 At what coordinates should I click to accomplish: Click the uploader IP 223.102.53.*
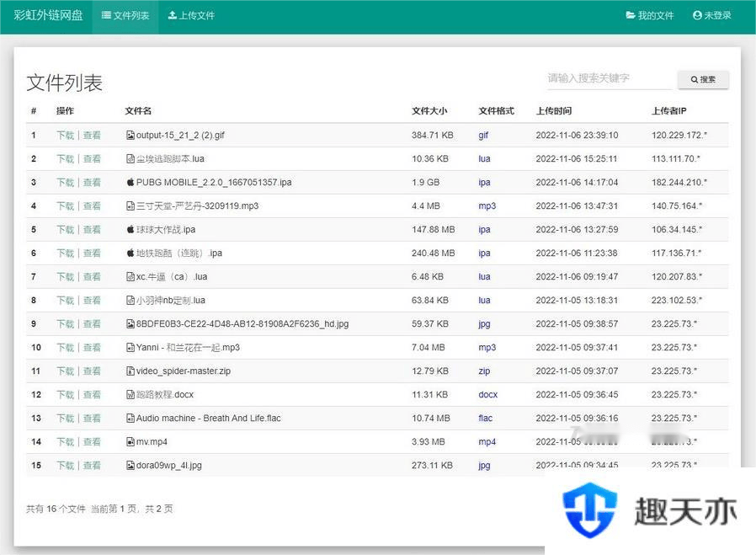coord(677,301)
